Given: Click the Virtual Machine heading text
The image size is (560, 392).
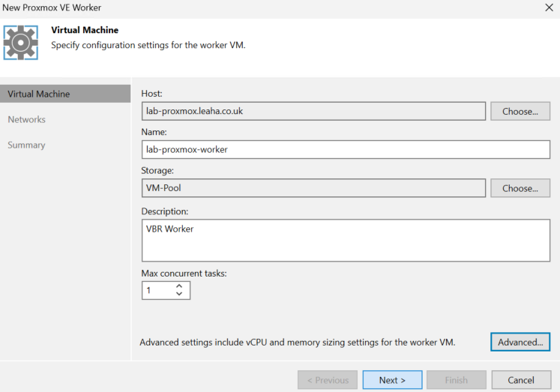Looking at the screenshot, I should click(85, 30).
